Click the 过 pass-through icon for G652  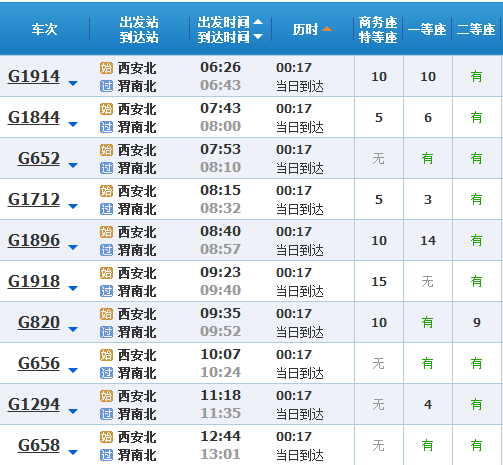point(106,168)
